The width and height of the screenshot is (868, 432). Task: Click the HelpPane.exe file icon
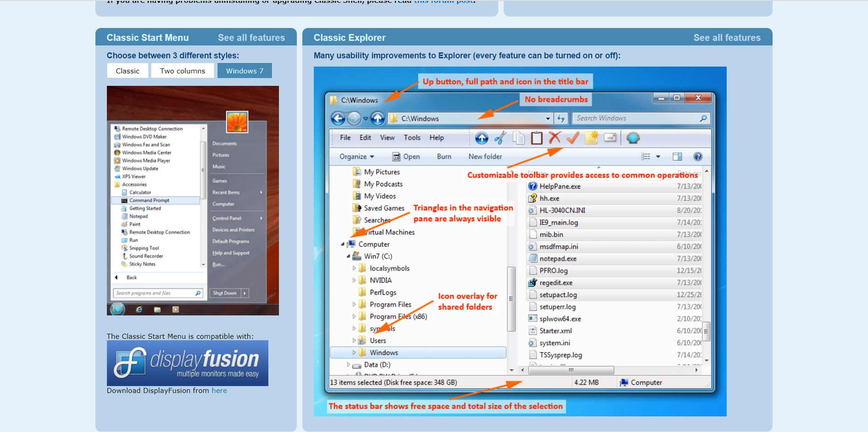pos(533,186)
